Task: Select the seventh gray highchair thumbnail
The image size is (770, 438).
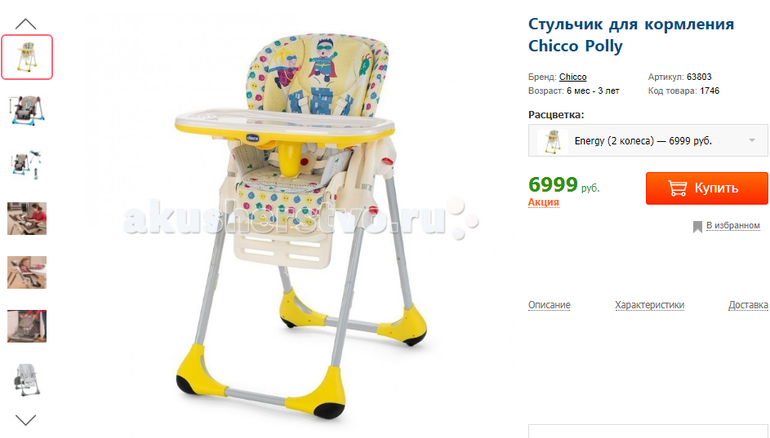Action: [27, 380]
